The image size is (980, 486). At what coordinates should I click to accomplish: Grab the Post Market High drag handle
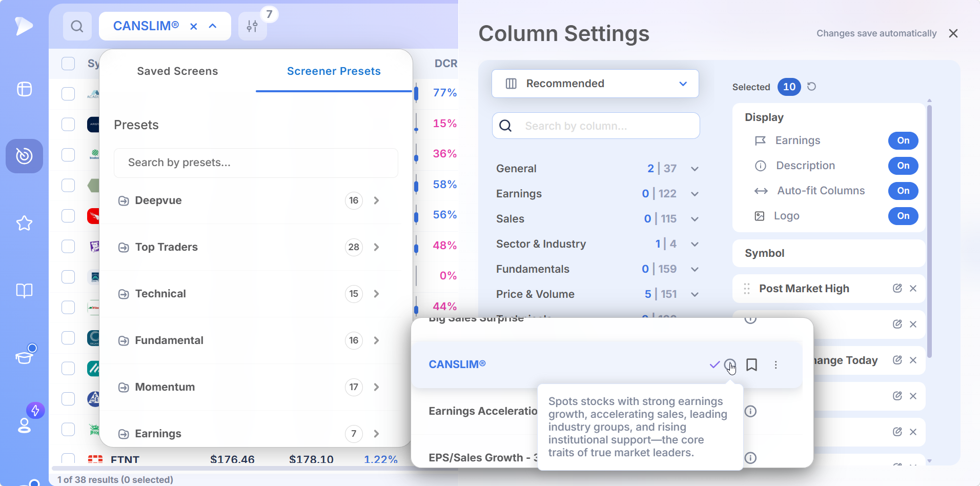click(747, 289)
